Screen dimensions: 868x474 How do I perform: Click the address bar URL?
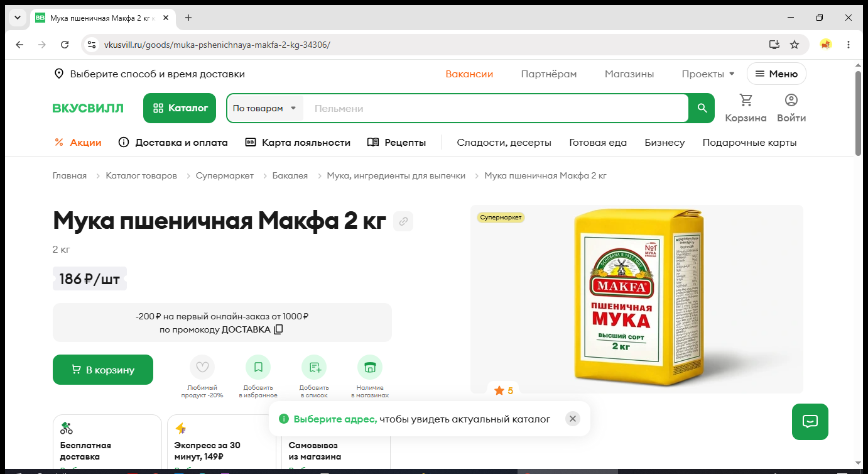pos(217,45)
